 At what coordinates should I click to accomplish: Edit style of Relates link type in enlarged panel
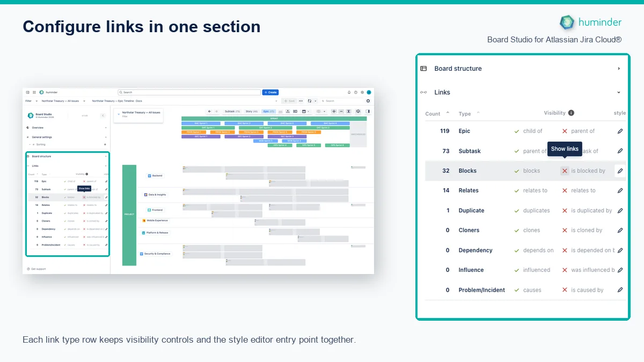click(620, 190)
